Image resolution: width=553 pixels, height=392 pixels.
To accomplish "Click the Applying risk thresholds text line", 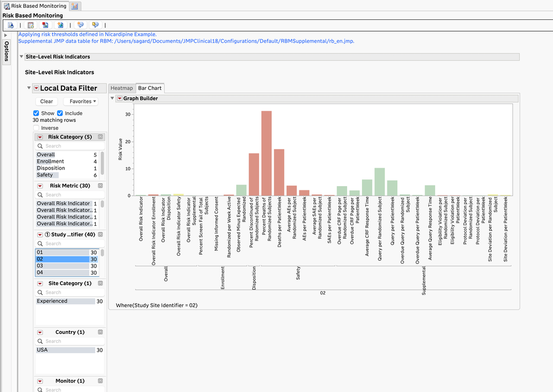I will pos(87,34).
